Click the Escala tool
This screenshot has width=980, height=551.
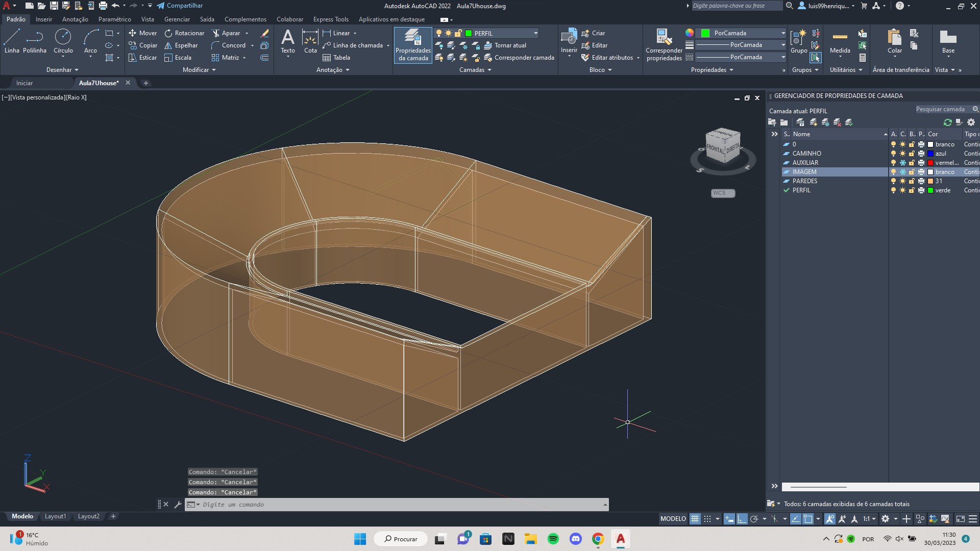point(178,58)
